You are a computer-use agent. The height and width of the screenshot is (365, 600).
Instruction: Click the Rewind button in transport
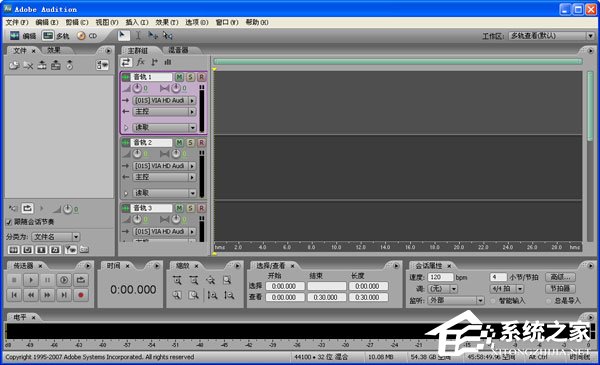[x=31, y=295]
